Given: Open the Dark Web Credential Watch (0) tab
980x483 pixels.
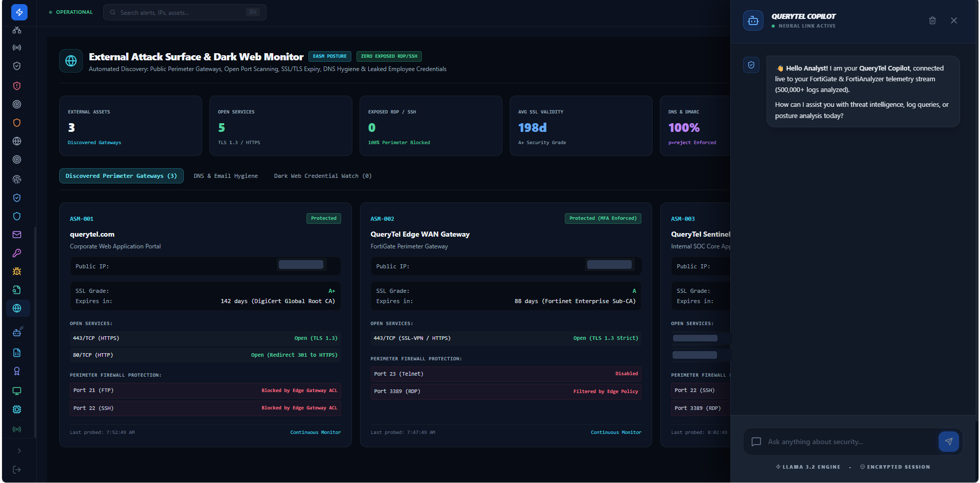Looking at the screenshot, I should coord(323,176).
